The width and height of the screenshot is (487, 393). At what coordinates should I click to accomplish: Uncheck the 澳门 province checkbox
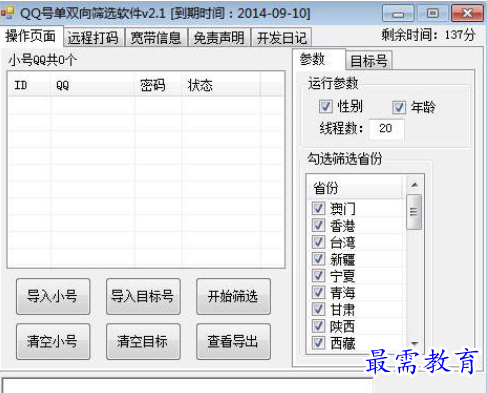(x=318, y=208)
